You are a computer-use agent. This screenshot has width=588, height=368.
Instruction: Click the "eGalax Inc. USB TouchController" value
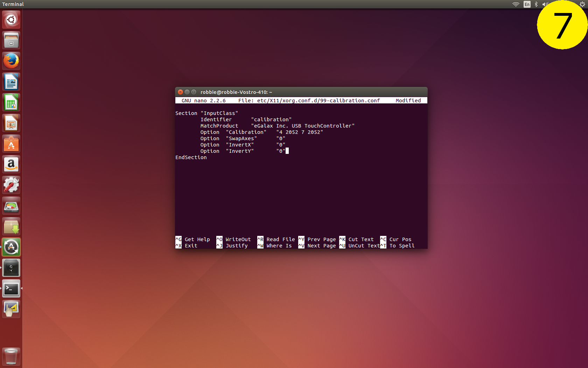[303, 126]
